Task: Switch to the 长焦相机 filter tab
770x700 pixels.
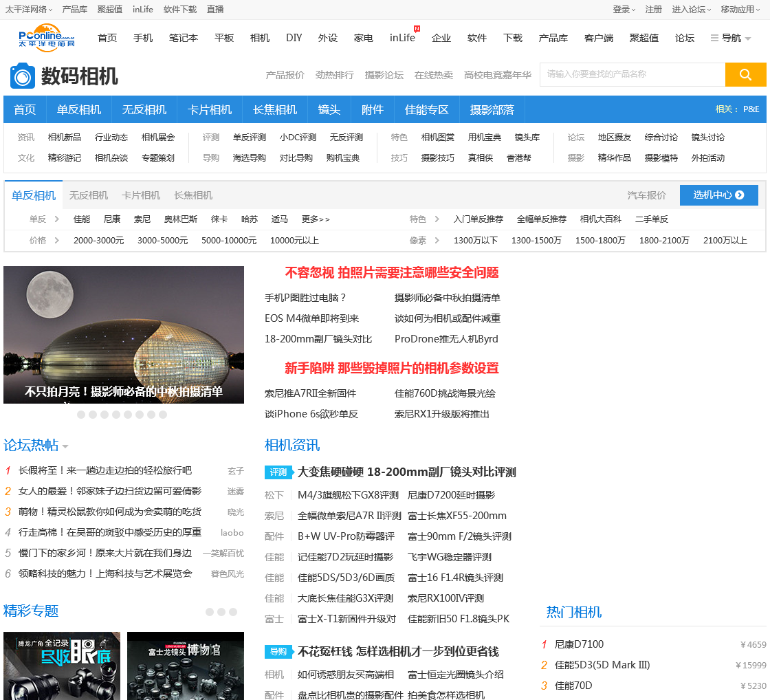Action: [x=193, y=195]
